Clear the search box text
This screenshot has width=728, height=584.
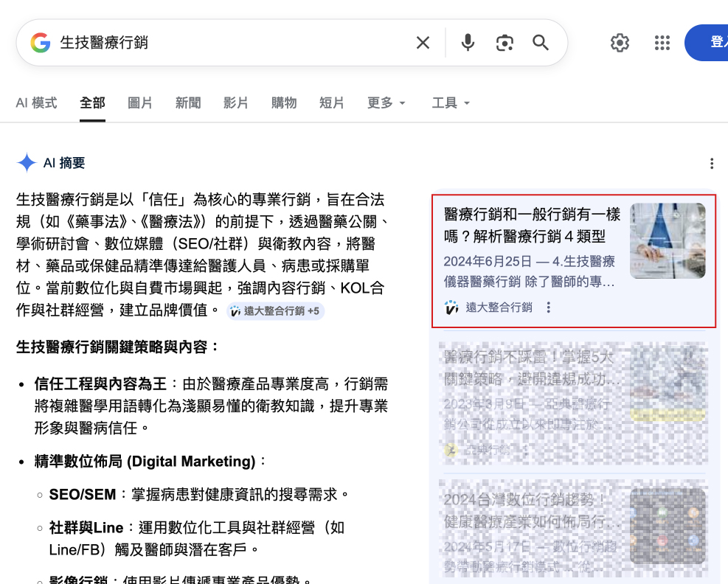tap(423, 43)
